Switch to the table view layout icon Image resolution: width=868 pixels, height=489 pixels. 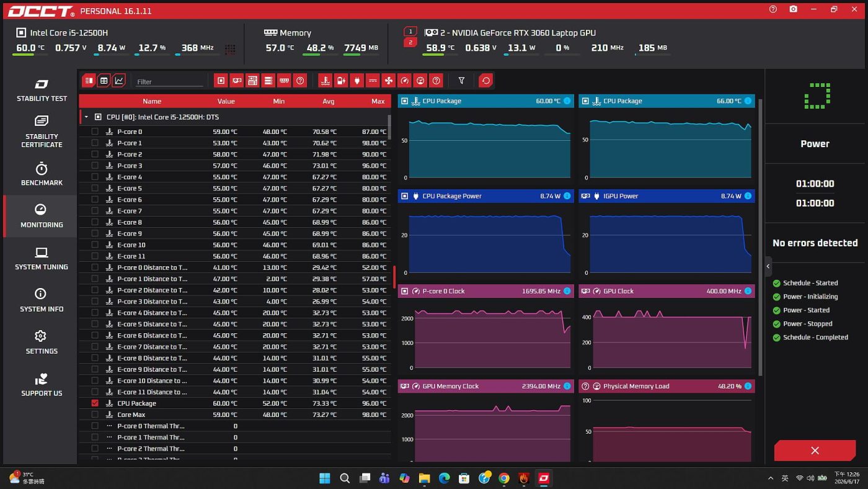[x=104, y=81]
